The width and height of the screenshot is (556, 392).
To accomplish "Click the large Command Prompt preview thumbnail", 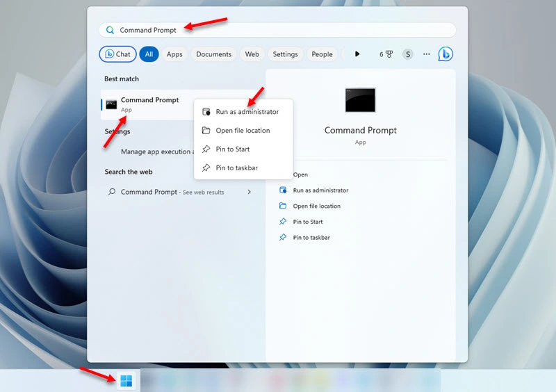I will pyautogui.click(x=360, y=100).
